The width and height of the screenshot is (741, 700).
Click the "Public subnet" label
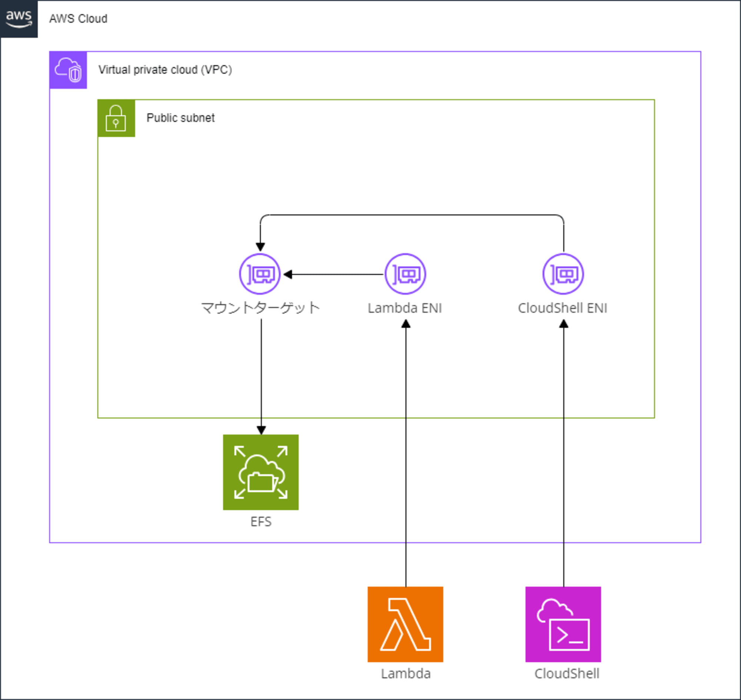[x=181, y=118]
